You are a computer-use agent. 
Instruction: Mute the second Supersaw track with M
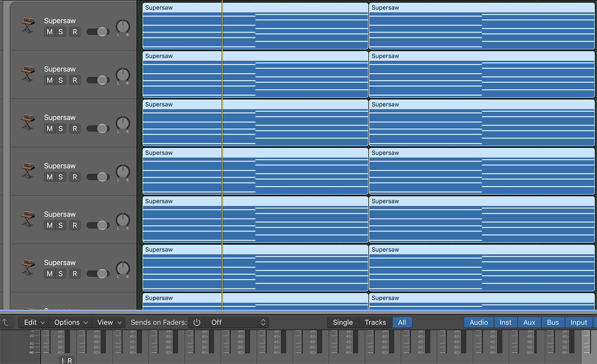click(50, 80)
